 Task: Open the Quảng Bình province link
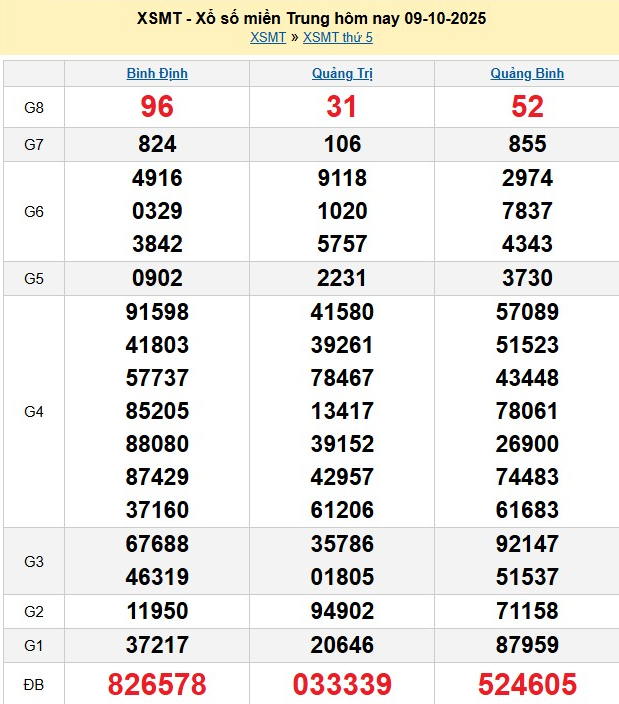527,73
